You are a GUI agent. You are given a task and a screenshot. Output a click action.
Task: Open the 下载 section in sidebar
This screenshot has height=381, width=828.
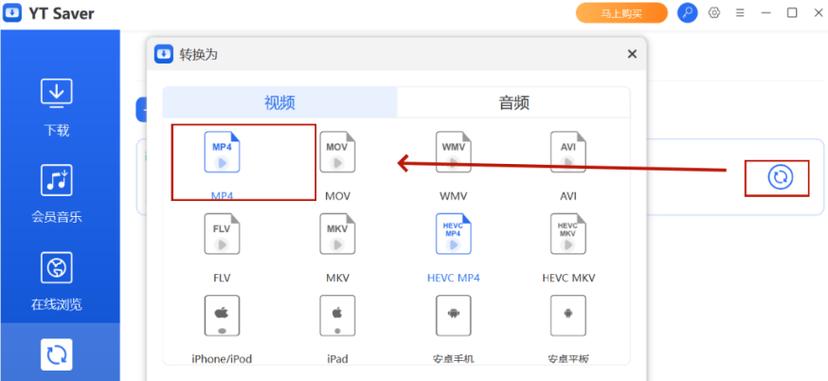pyautogui.click(x=57, y=107)
